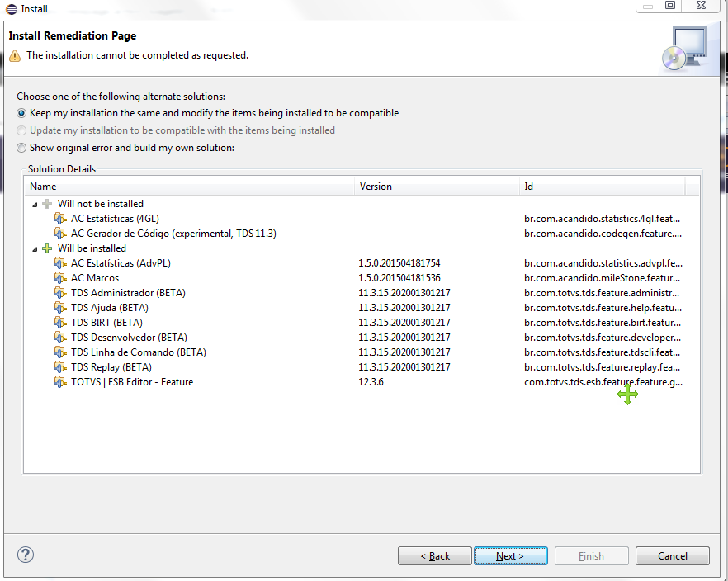
Task: Click the TDS Administrador (BETA) feature icon
Action: click(60, 292)
